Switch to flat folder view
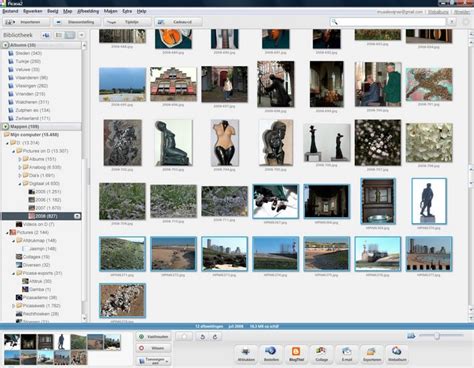This screenshot has height=368, width=474. click(59, 35)
